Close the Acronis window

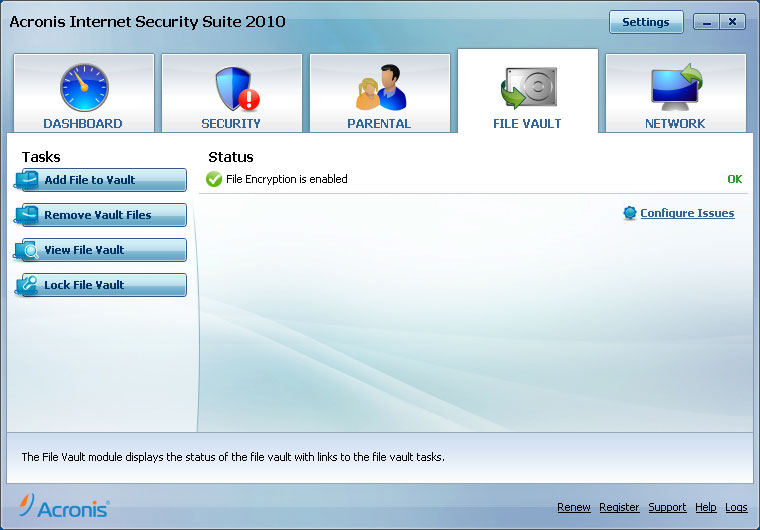732,22
